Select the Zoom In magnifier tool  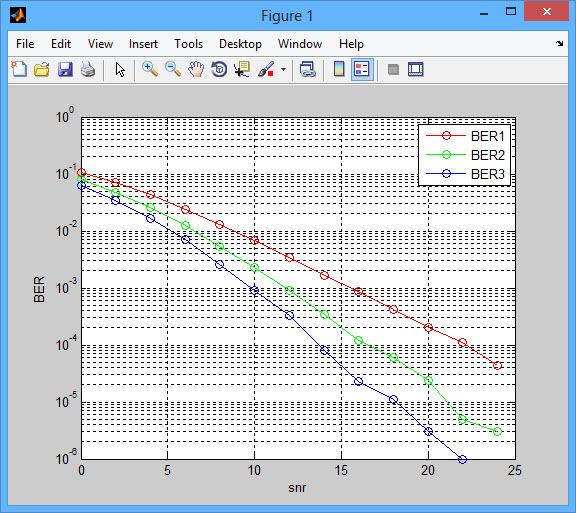click(x=150, y=69)
